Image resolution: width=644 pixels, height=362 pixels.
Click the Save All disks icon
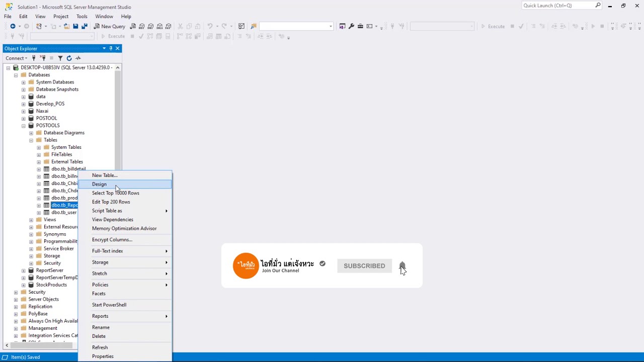coord(84,26)
